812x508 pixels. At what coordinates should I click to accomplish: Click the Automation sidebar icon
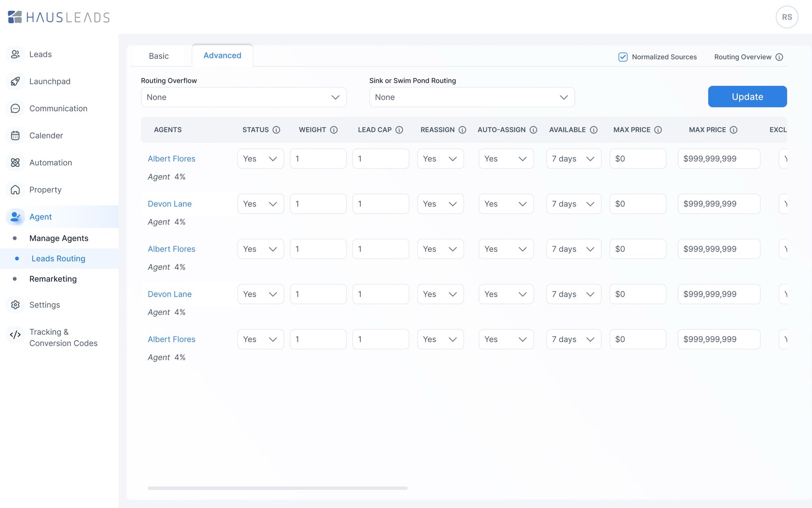(x=15, y=163)
